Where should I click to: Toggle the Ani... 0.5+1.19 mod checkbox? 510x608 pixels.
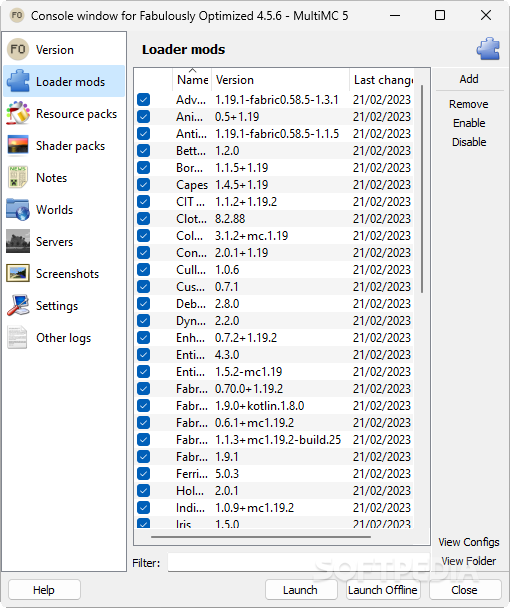click(143, 117)
